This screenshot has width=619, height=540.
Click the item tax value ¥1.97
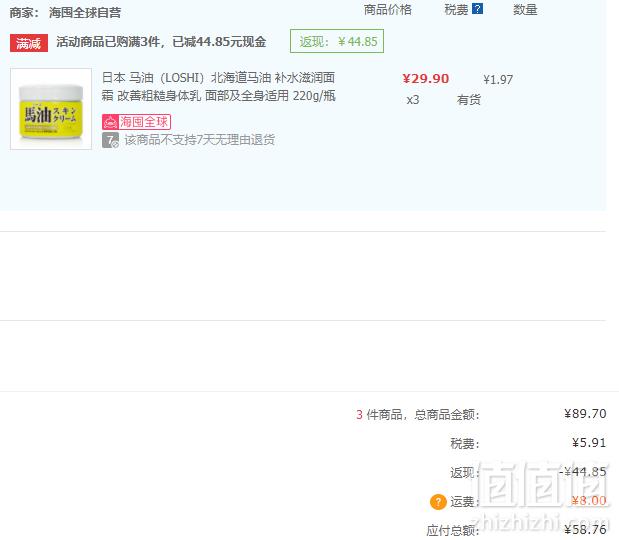click(x=498, y=80)
